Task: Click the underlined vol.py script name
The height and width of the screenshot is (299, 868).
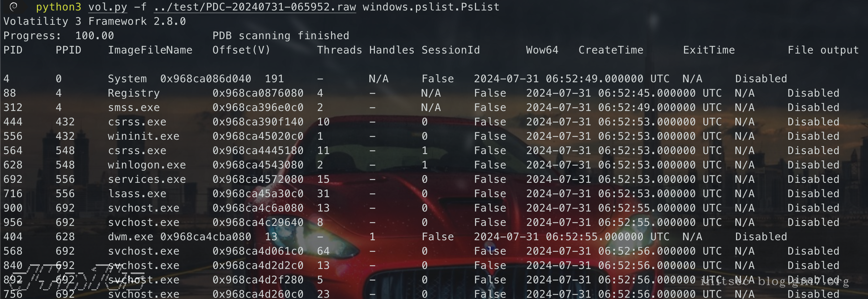Action: pyautogui.click(x=108, y=7)
